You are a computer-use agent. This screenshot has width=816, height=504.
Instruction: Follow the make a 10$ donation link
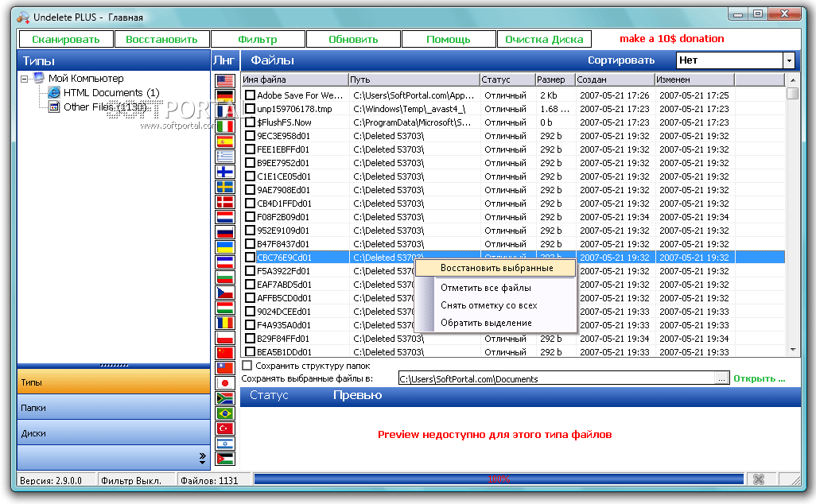(671, 38)
